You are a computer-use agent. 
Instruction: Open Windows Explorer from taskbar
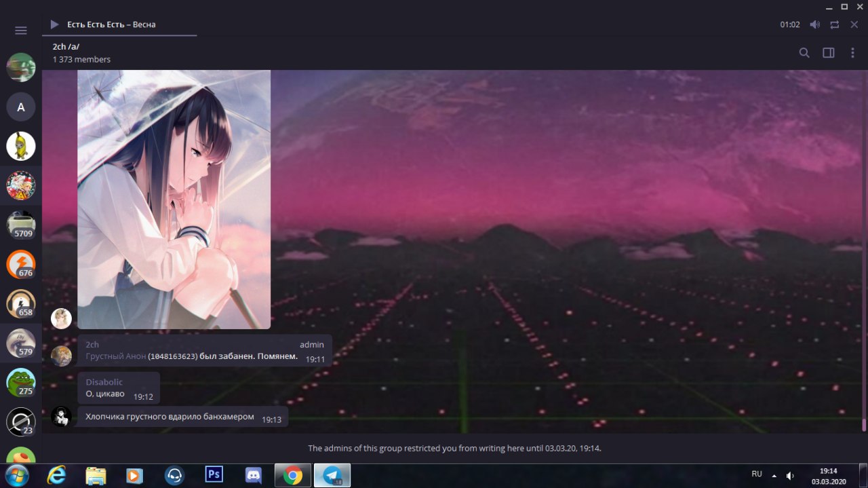(x=96, y=475)
